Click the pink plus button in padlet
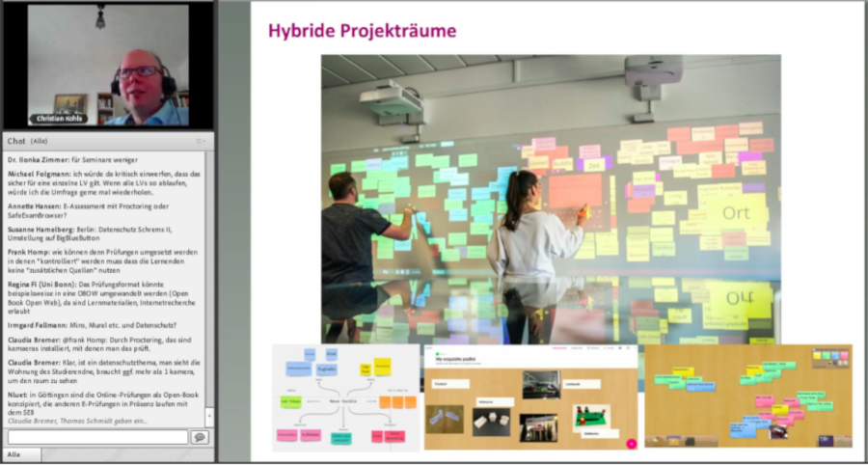 (x=630, y=443)
